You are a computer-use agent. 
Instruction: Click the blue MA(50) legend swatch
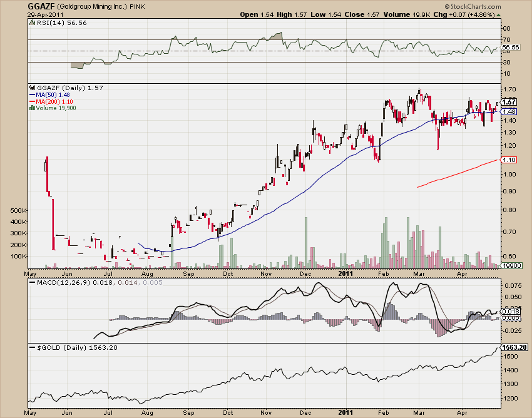[32, 95]
